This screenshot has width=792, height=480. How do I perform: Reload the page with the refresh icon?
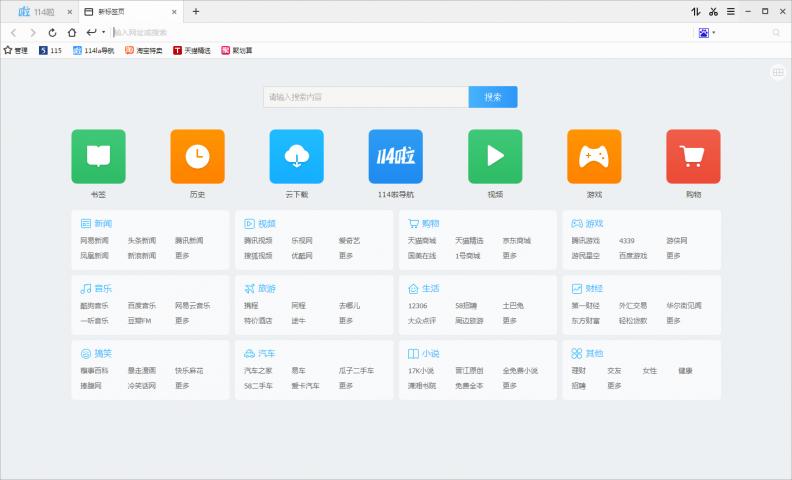pyautogui.click(x=52, y=32)
